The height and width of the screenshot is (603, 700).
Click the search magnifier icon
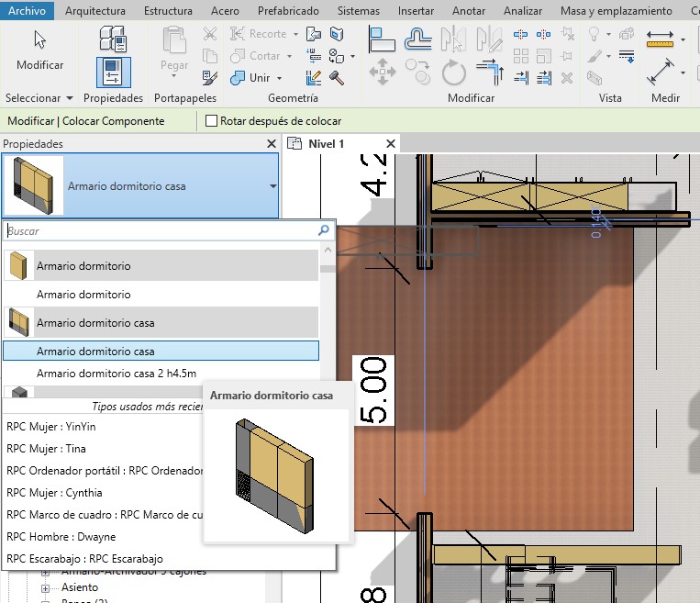(x=324, y=231)
